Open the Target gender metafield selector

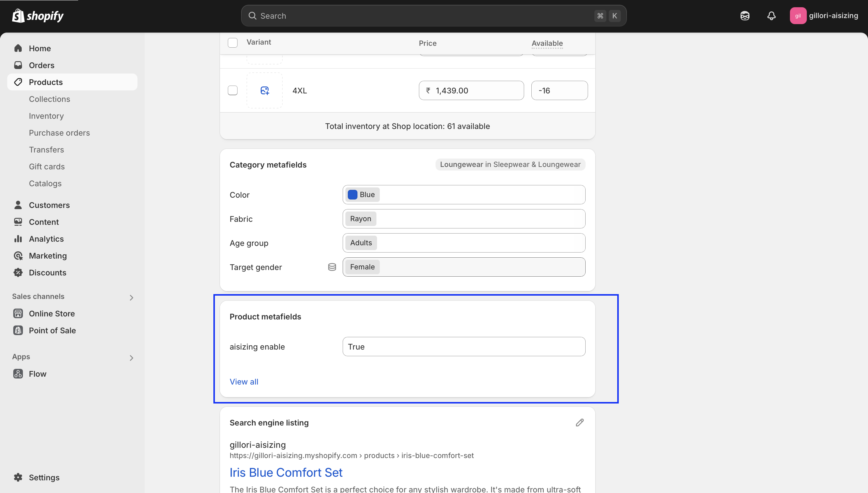(x=464, y=267)
